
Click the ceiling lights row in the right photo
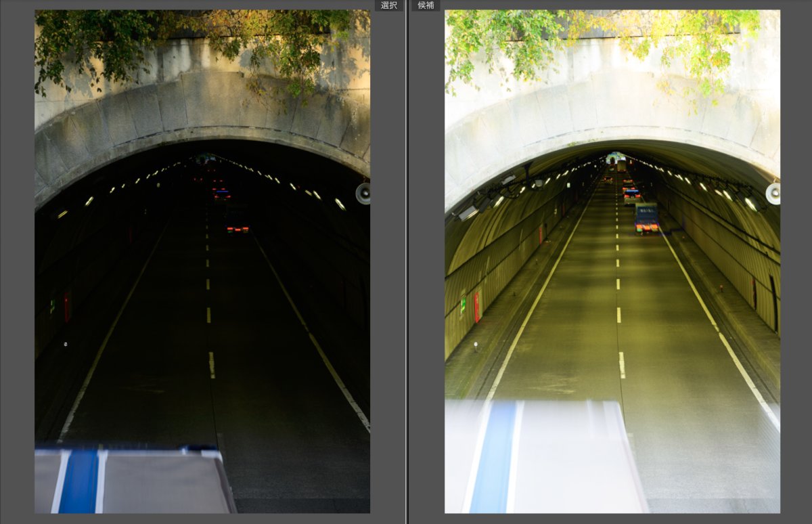pos(710,188)
